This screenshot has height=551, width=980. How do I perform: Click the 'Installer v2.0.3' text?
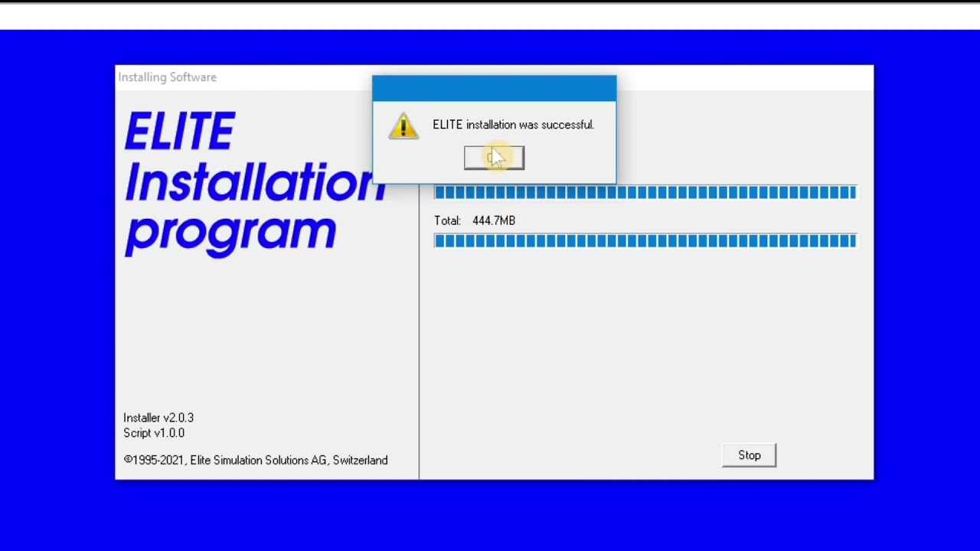pyautogui.click(x=158, y=418)
